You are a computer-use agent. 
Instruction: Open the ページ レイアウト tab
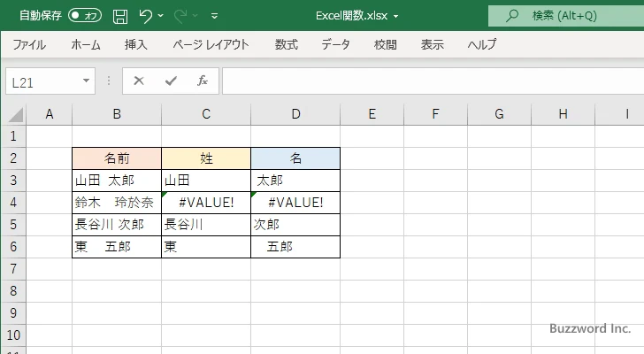tap(211, 44)
